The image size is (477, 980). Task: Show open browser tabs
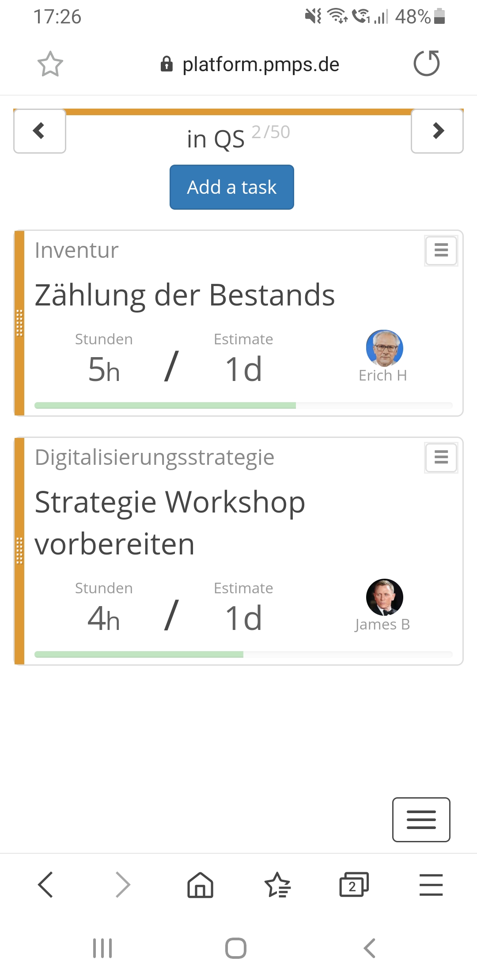(354, 885)
